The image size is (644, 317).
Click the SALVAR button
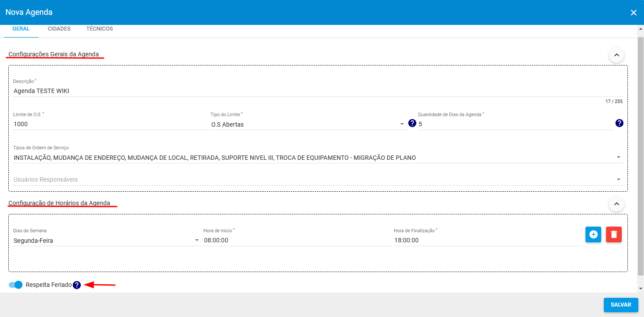point(621,305)
